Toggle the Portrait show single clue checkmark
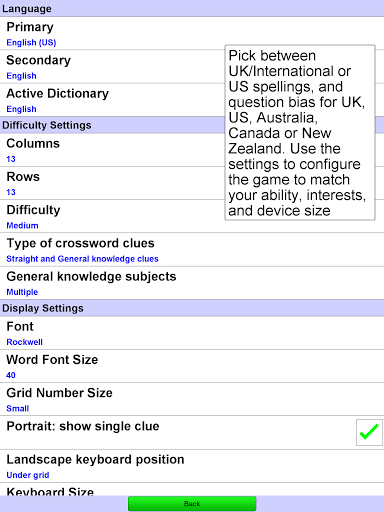 369,432
